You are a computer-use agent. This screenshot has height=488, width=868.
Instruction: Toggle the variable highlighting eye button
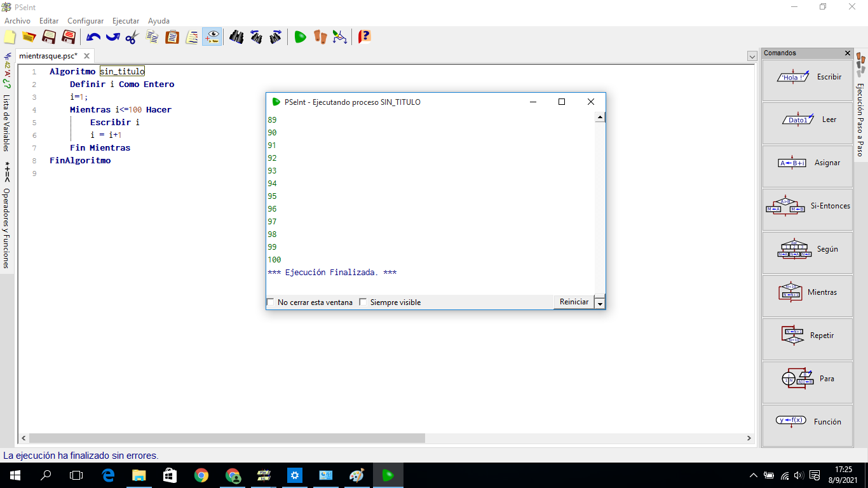212,37
